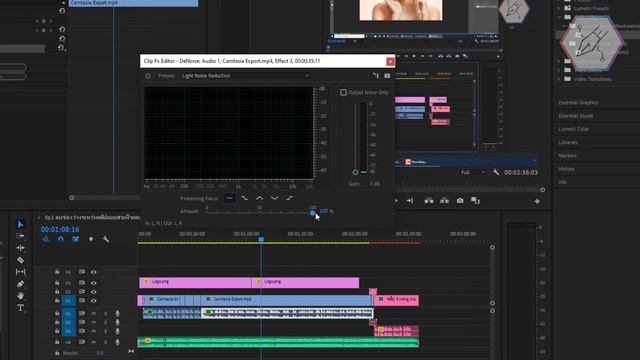Screen dimensions: 640x360
Task: Hide track V1 with eye icon
Action: tap(93, 301)
